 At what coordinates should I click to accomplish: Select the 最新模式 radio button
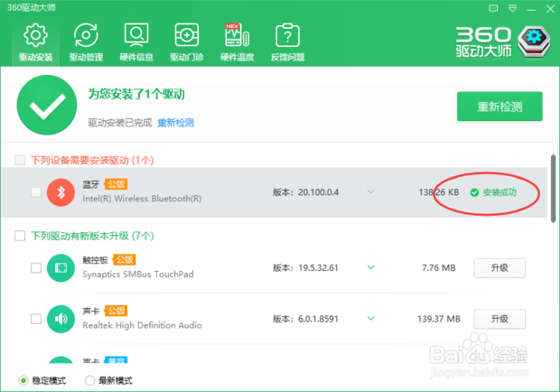coord(89,380)
